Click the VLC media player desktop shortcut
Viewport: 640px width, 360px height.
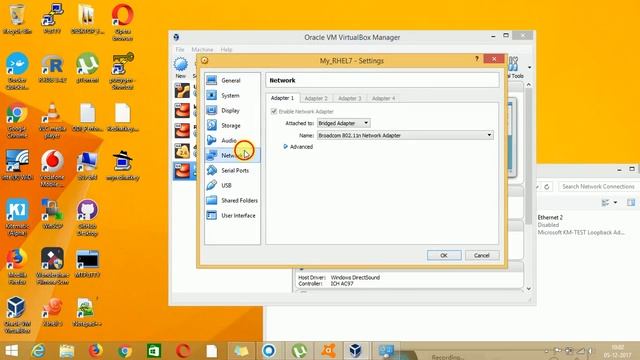52,120
